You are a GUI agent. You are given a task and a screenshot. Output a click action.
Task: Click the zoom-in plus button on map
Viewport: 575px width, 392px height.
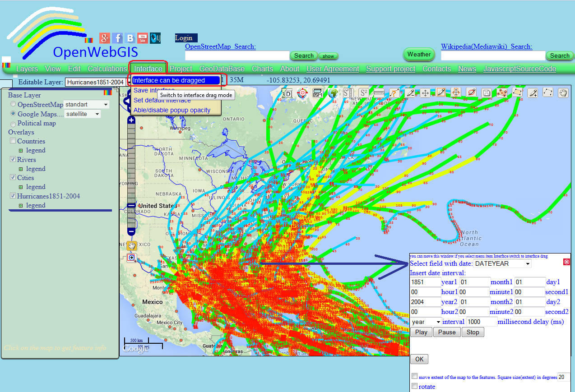pos(131,120)
